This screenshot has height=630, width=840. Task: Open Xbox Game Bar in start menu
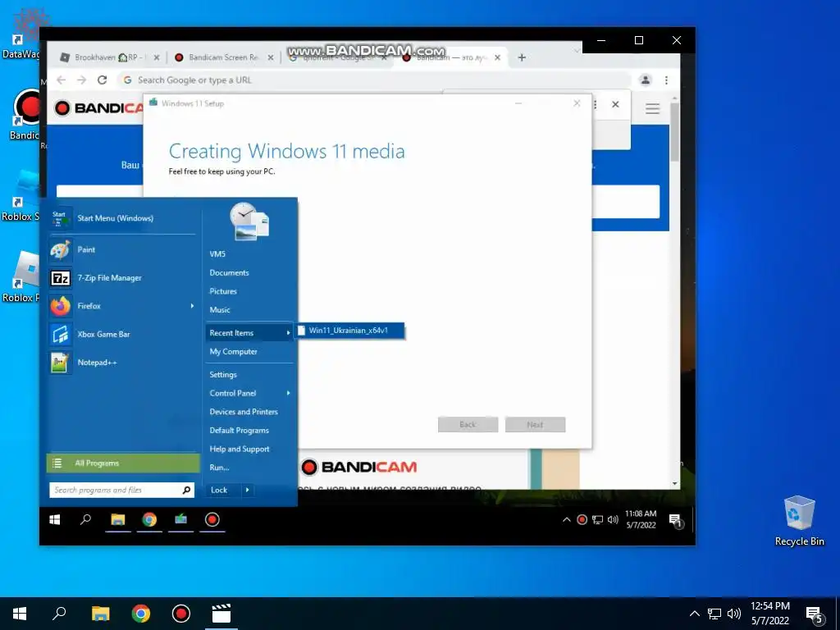[122, 335]
